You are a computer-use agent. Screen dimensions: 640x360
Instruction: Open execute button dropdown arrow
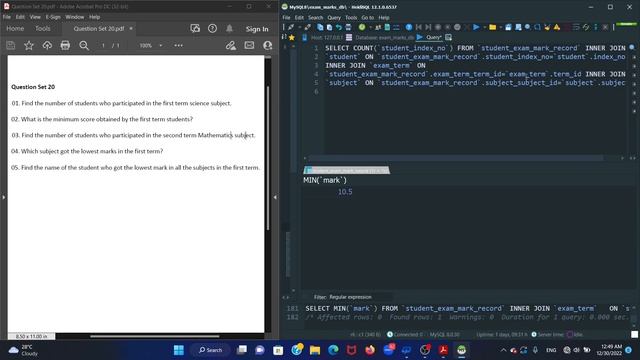[x=484, y=27]
